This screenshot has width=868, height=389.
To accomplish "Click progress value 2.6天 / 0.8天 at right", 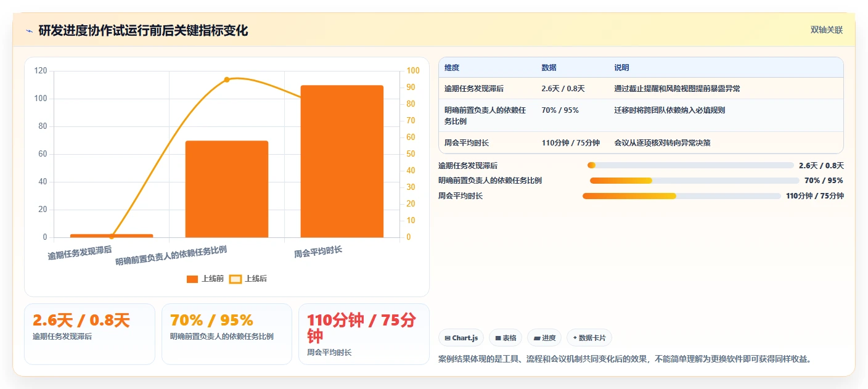I will click(x=821, y=165).
